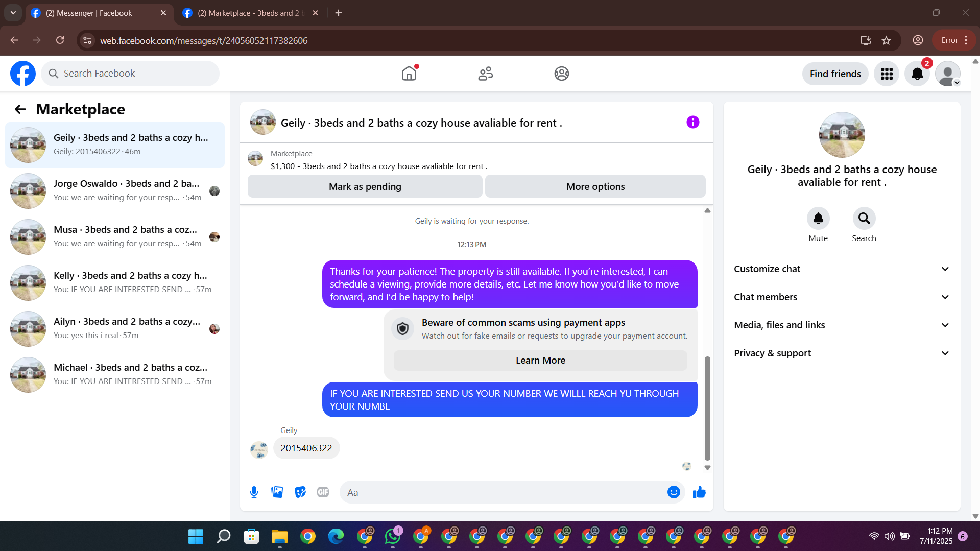The width and height of the screenshot is (980, 551).
Task: Attach a photo using the image icon
Action: click(277, 492)
